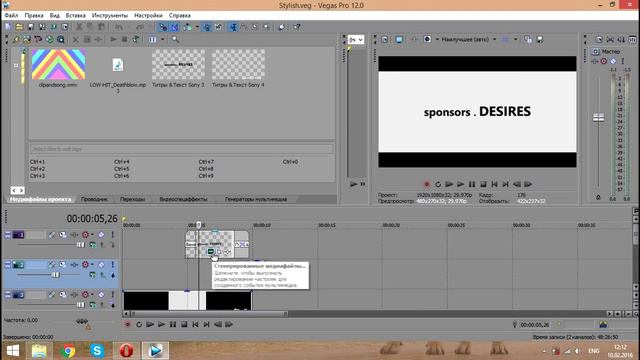Open the media views dropdown arrow

click(162, 40)
